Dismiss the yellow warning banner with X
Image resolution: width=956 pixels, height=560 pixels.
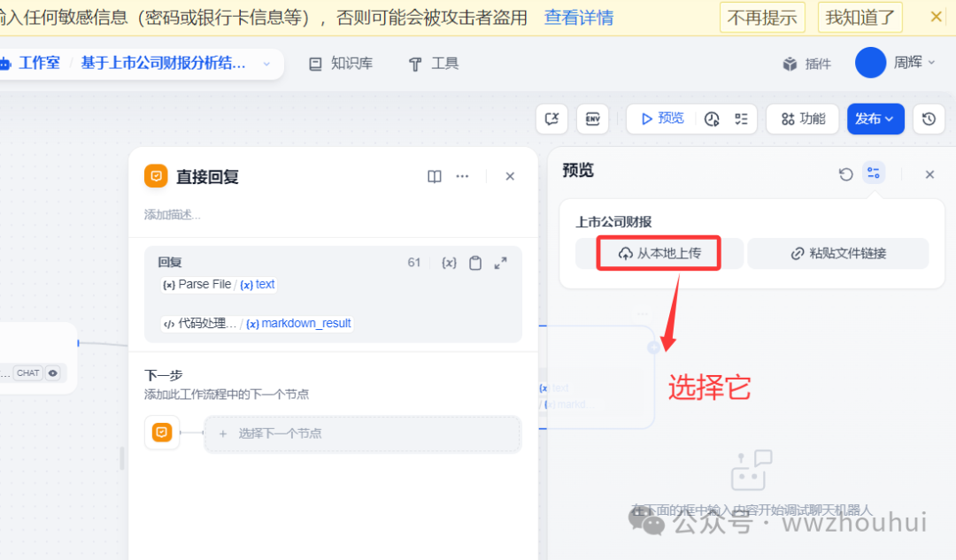936,17
